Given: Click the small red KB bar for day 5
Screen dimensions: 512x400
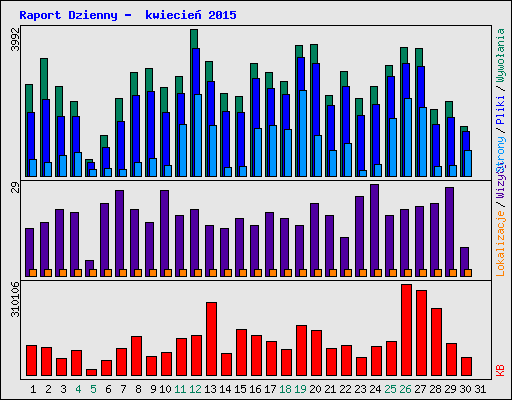Looking at the screenshot, I should coord(91,373).
